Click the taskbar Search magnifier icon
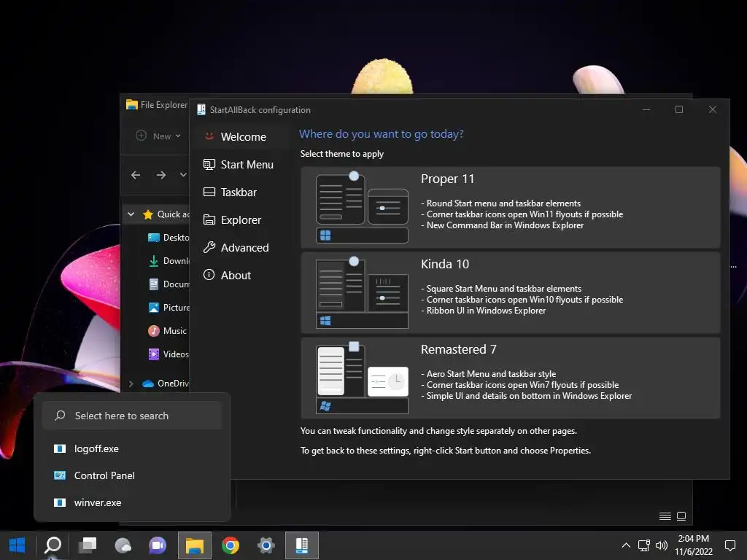The width and height of the screenshot is (747, 560). (x=53, y=545)
